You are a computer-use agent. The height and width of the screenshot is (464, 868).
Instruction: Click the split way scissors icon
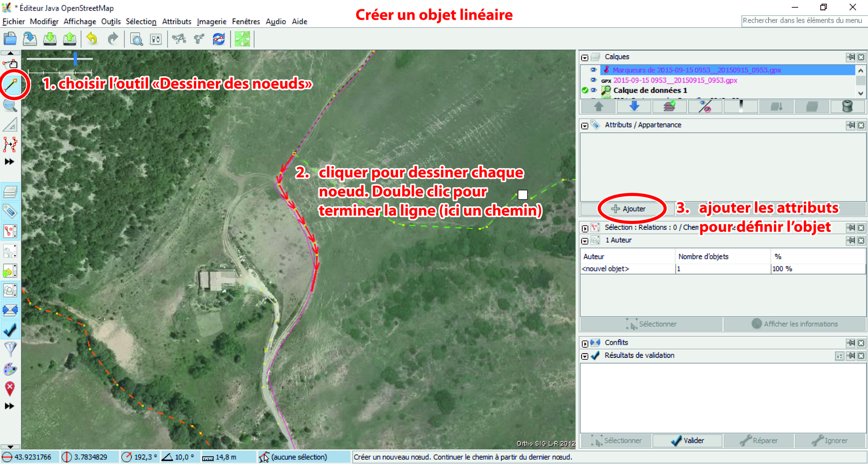click(179, 39)
